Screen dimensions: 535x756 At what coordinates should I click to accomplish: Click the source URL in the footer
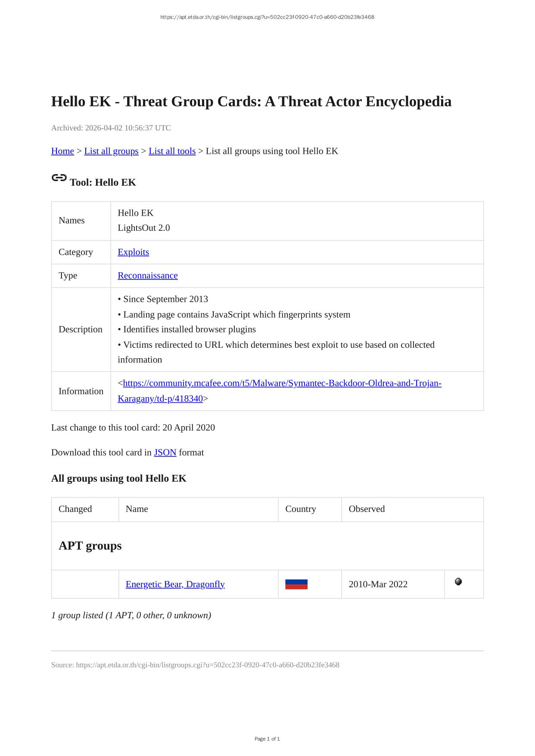tap(208, 665)
